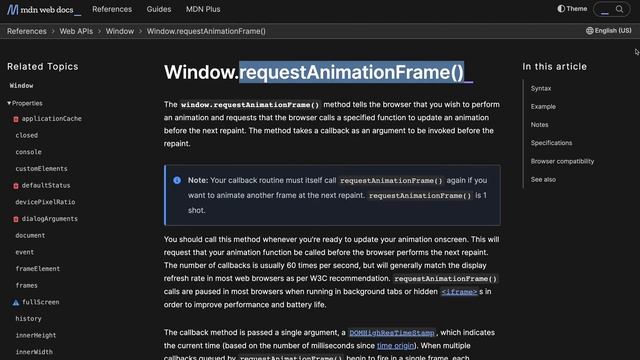Open devicePixelRatio property in sidebar
Screen dimensions: 640x360
(x=45, y=202)
